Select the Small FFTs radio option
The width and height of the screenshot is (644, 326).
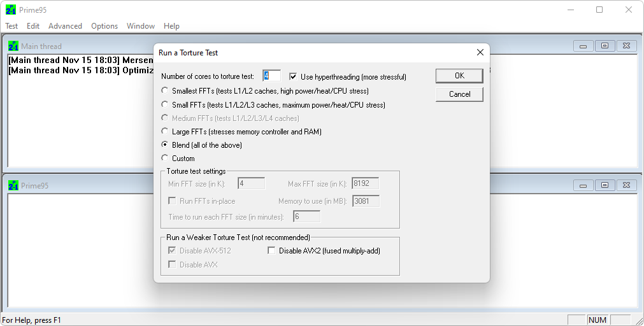(166, 104)
